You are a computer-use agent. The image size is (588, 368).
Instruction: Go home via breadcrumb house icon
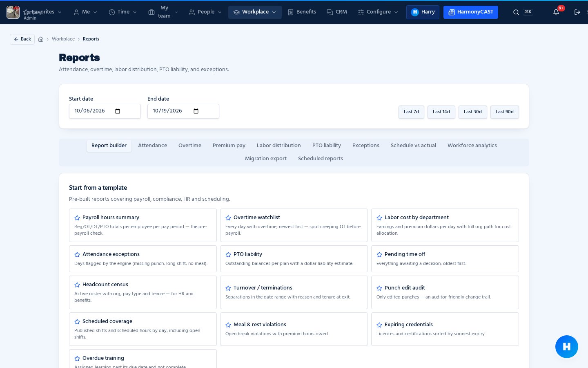(41, 39)
